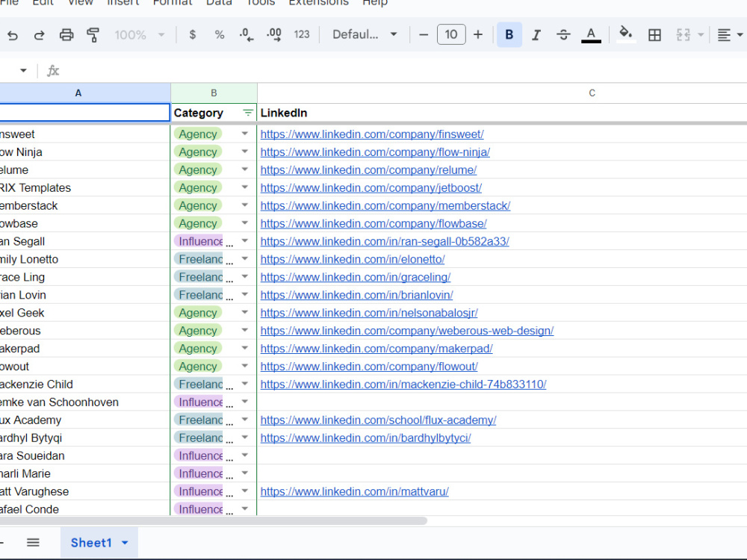Screen dimensions: 747x560
Task: Open the memberstack LinkedIn link
Action: click(x=385, y=206)
